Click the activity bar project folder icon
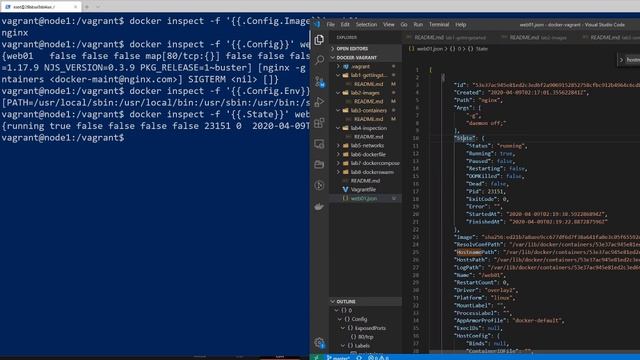 [319, 164]
